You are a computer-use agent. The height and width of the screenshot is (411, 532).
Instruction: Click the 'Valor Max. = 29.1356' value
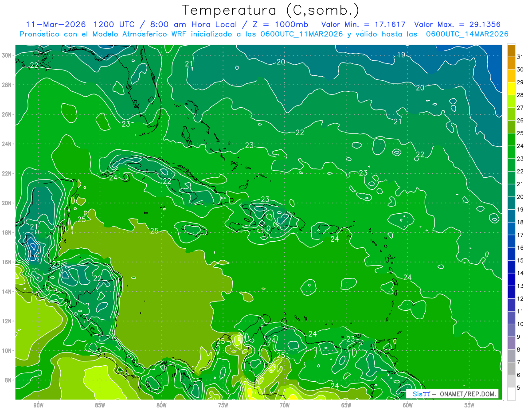coord(458,24)
